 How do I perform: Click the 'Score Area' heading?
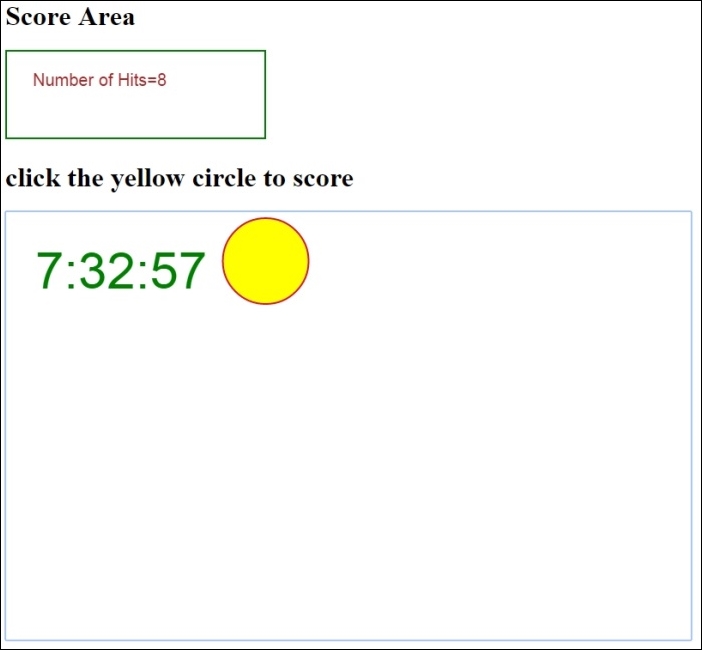pos(70,17)
